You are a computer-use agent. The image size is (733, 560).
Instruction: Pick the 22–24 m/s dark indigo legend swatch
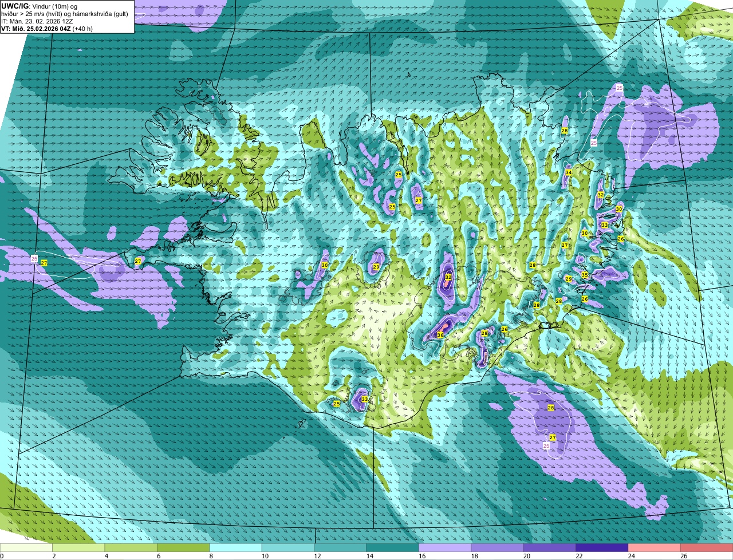[x=602, y=547]
